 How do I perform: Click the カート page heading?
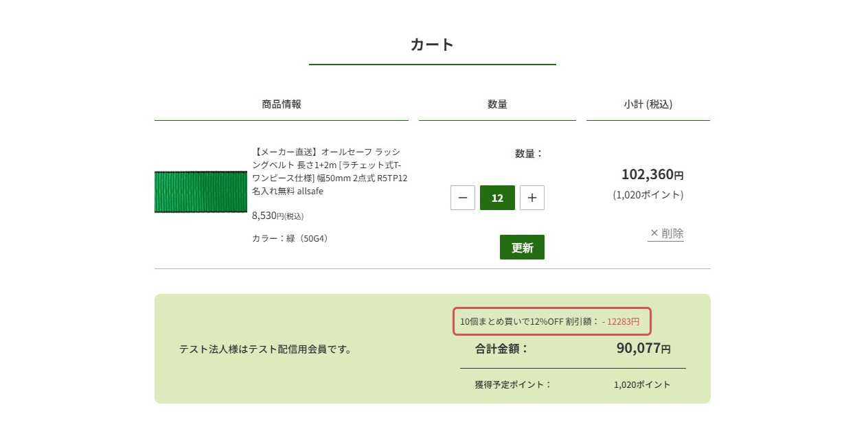tap(432, 45)
